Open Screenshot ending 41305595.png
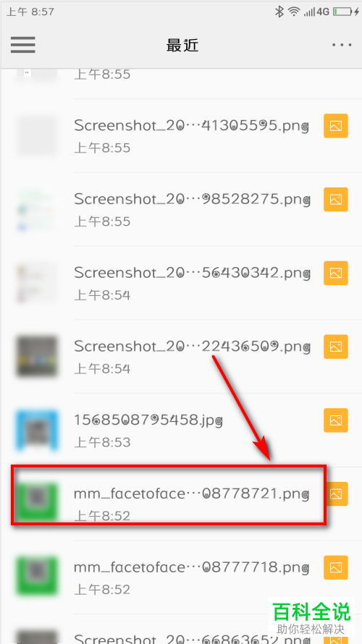This screenshot has height=644, width=362. (x=181, y=135)
